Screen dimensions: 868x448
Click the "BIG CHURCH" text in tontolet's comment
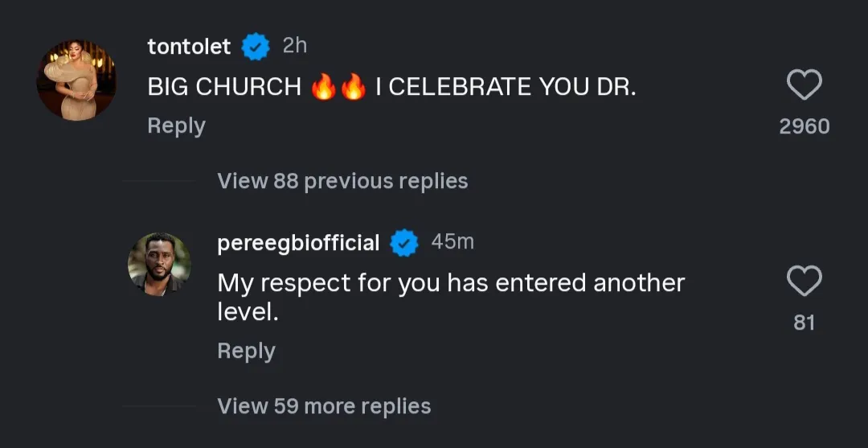(224, 88)
